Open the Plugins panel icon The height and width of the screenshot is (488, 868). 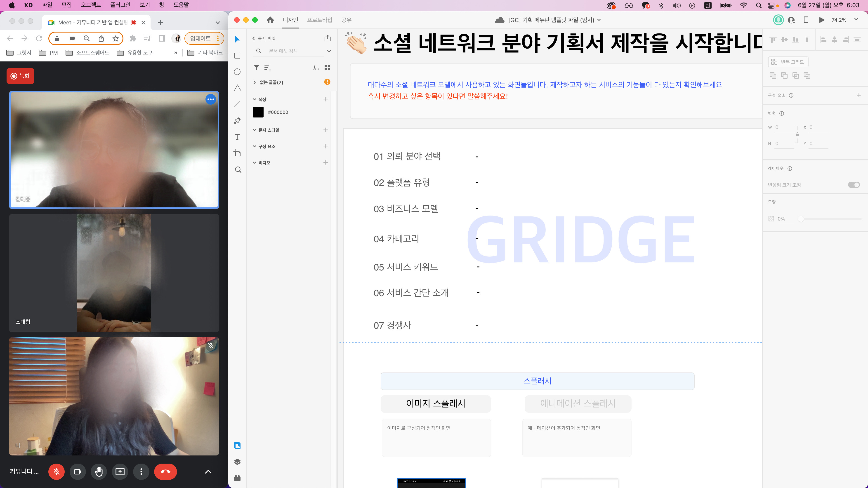237,478
